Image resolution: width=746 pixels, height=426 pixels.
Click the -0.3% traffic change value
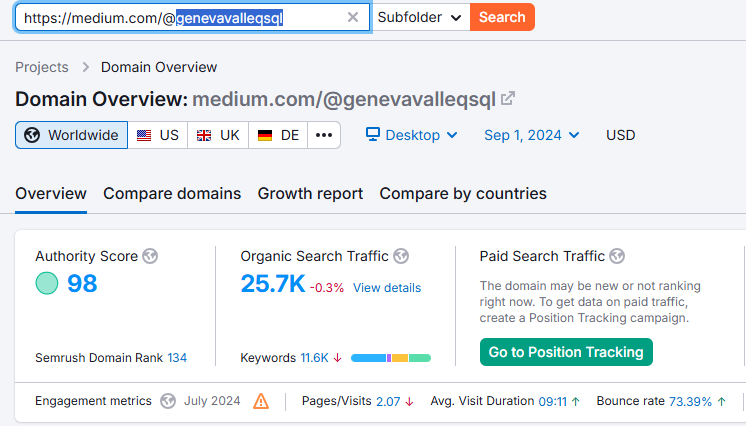(327, 288)
